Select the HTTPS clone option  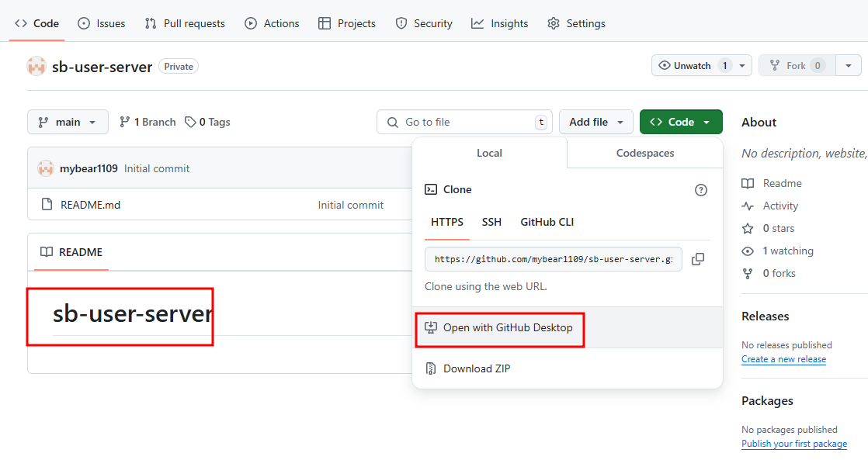[x=447, y=223]
